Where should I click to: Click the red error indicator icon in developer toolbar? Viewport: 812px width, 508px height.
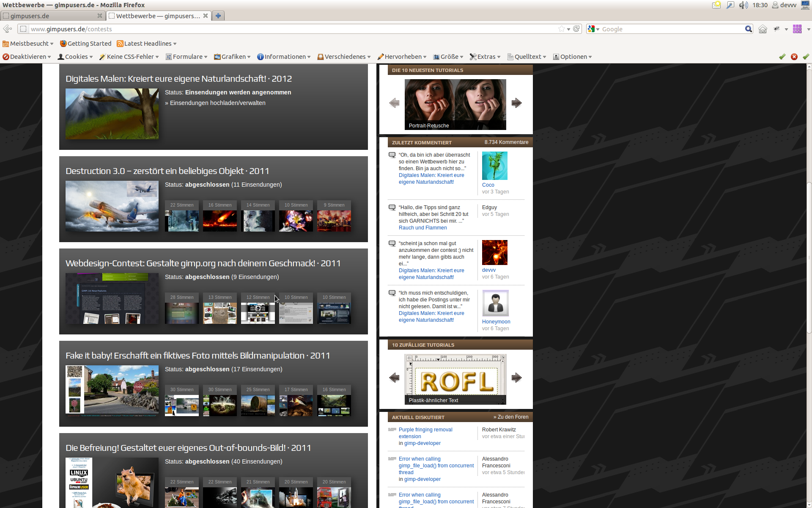(x=794, y=57)
